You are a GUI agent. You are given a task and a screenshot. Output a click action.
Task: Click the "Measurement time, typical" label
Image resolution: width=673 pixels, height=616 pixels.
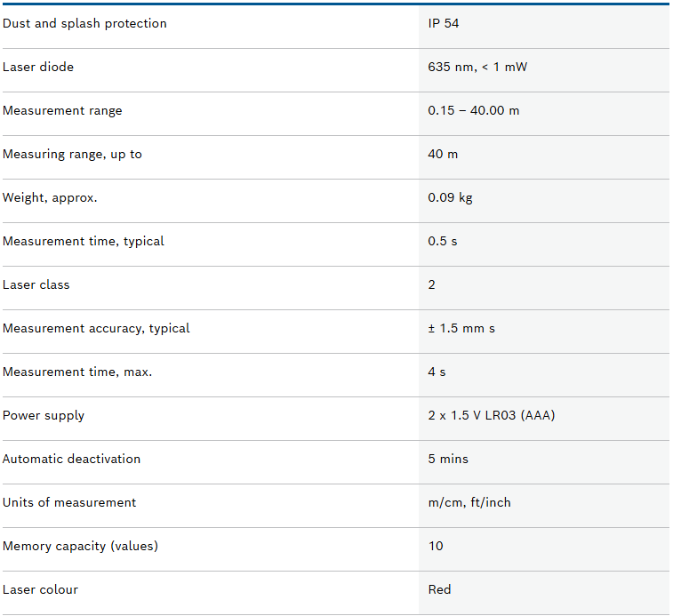pyautogui.click(x=84, y=242)
